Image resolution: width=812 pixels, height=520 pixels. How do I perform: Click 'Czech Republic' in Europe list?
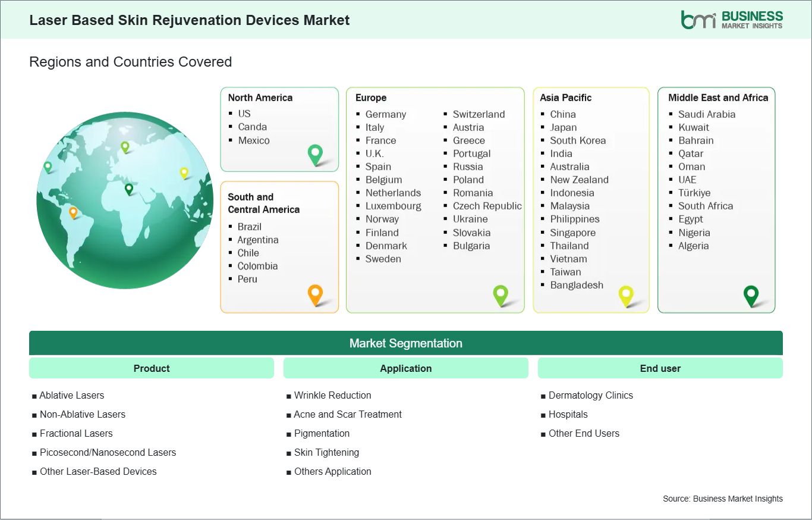pos(487,206)
